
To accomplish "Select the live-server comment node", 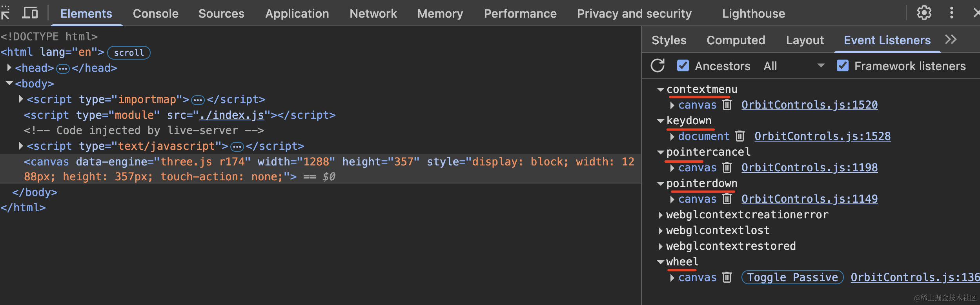I will click(144, 130).
